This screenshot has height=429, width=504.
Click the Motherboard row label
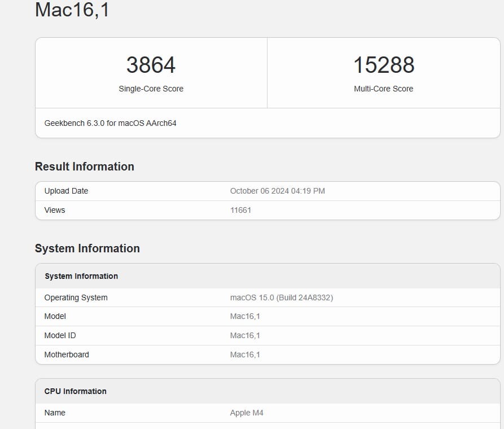(x=67, y=354)
